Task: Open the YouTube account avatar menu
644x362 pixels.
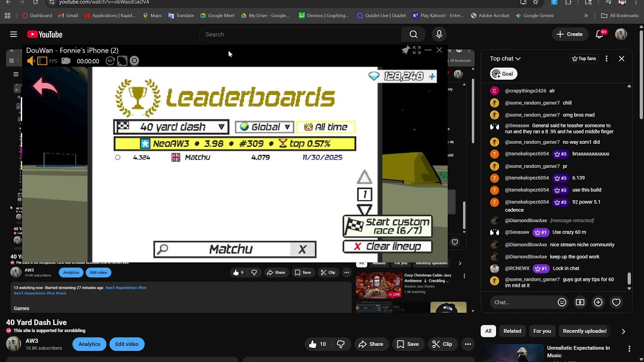Action: (x=621, y=34)
